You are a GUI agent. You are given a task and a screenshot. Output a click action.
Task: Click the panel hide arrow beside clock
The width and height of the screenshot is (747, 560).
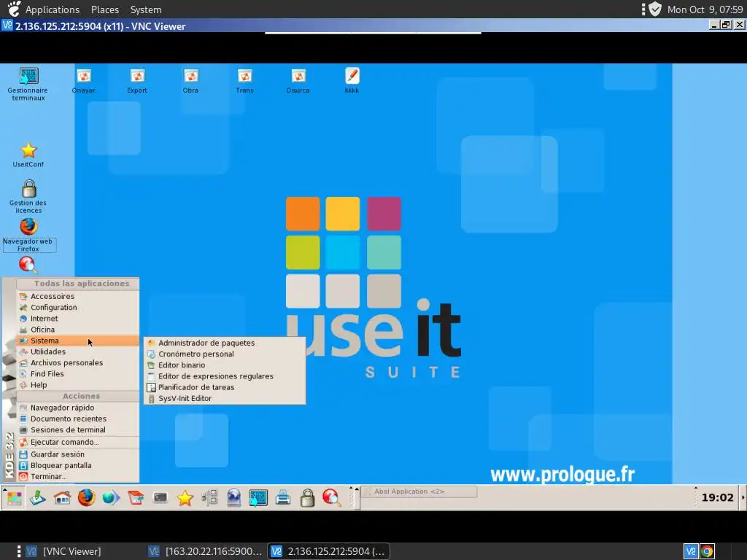tap(742, 497)
